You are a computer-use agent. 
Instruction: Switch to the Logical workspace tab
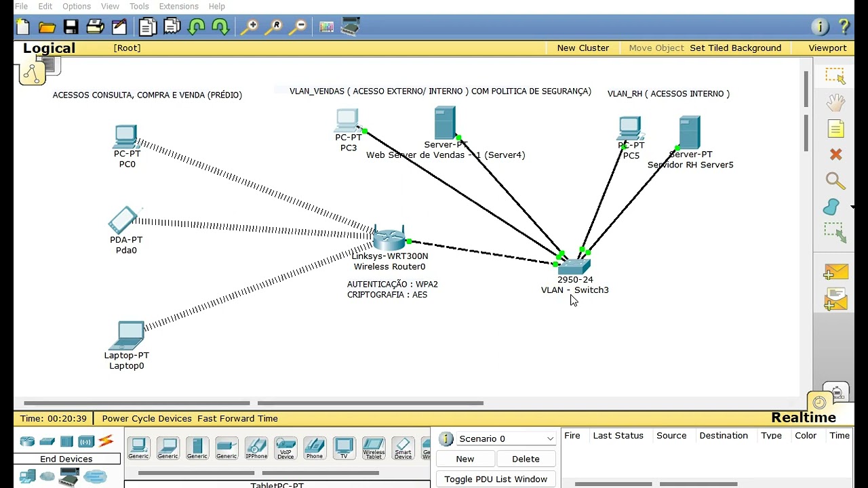point(49,48)
